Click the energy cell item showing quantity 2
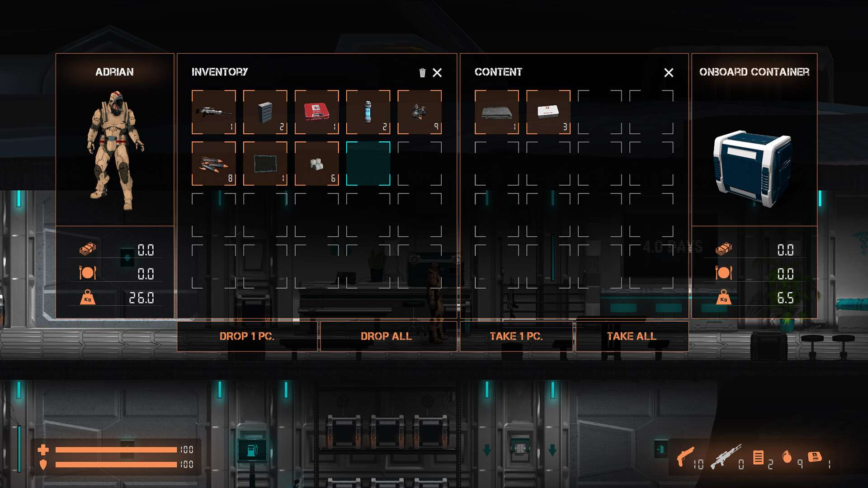This screenshot has height=488, width=868. pos(368,112)
